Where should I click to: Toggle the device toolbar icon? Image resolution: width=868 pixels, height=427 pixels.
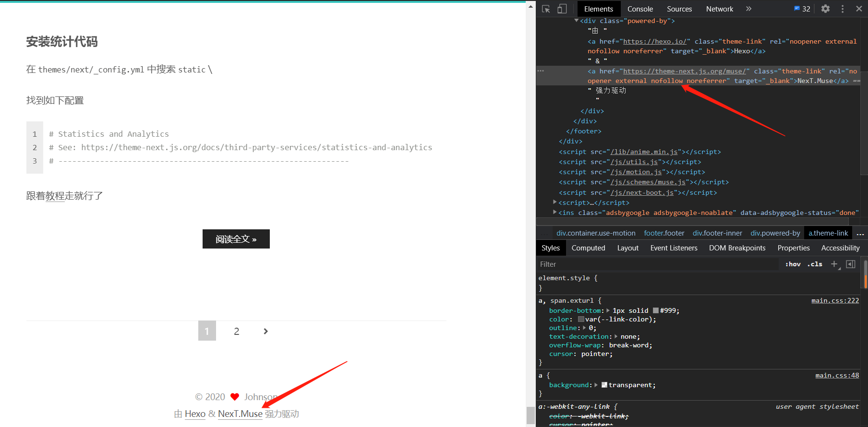(x=562, y=9)
